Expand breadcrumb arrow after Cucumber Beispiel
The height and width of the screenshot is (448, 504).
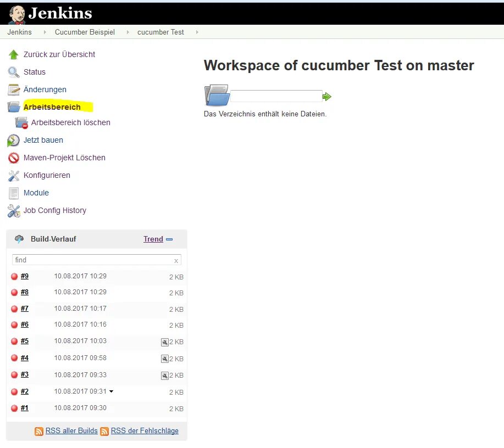[x=128, y=32]
